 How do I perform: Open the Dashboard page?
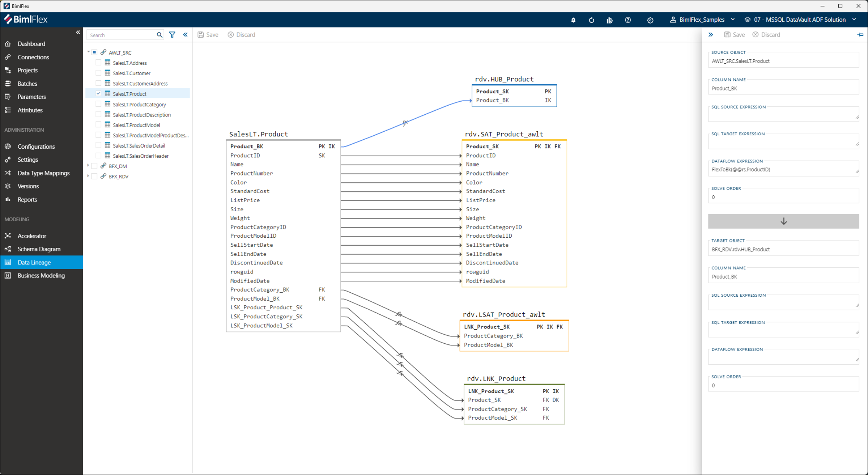pyautogui.click(x=31, y=43)
